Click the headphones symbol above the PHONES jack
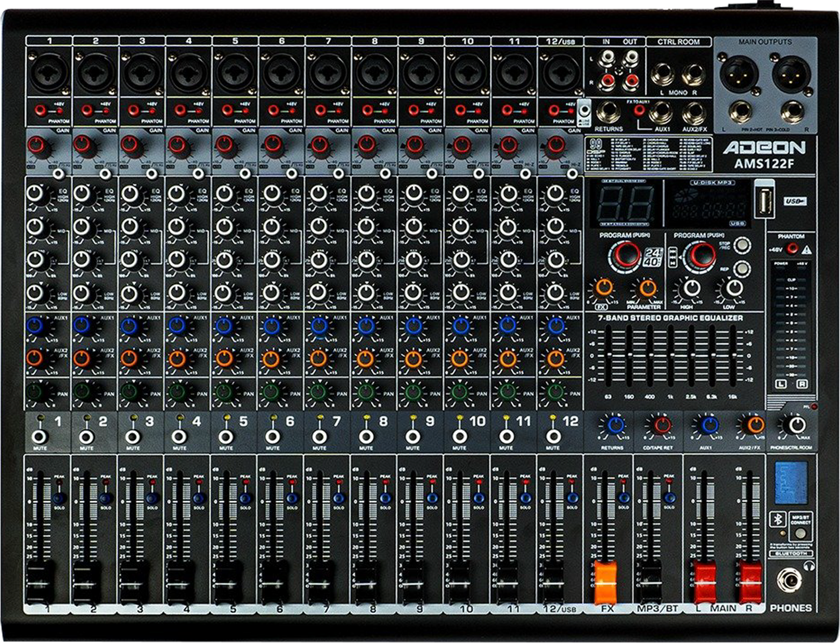 (x=808, y=565)
